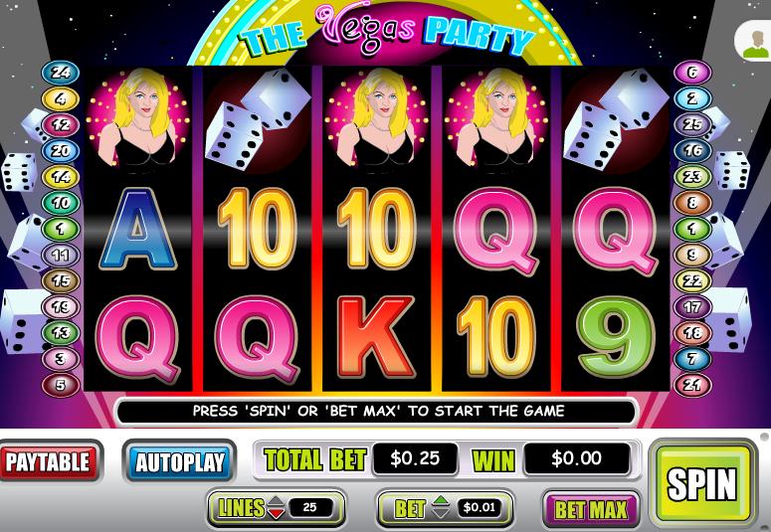Decrease lines with red down arrow
This screenshot has height=532, width=771.
pyautogui.click(x=277, y=513)
